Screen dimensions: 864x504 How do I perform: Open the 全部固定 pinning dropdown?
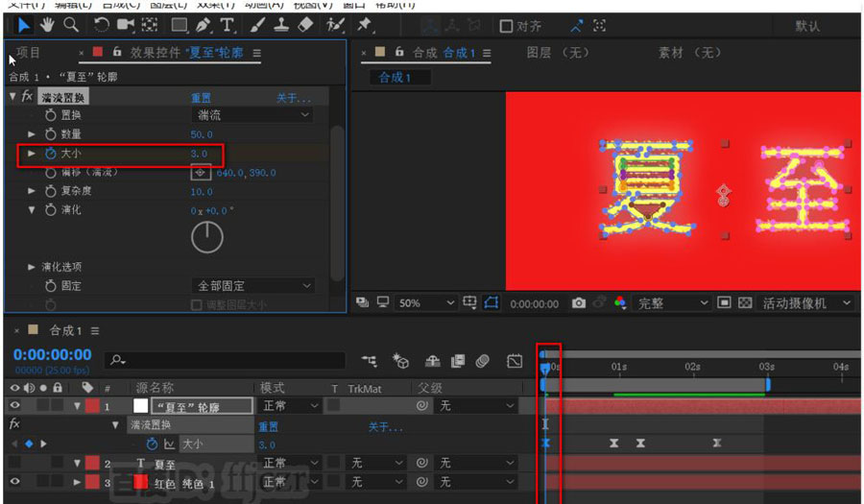click(x=252, y=285)
